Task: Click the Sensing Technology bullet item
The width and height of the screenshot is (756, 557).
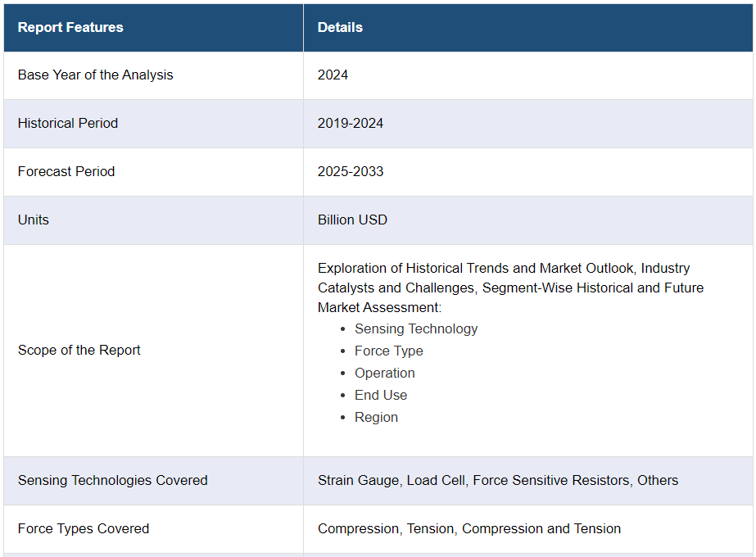Action: tap(416, 329)
